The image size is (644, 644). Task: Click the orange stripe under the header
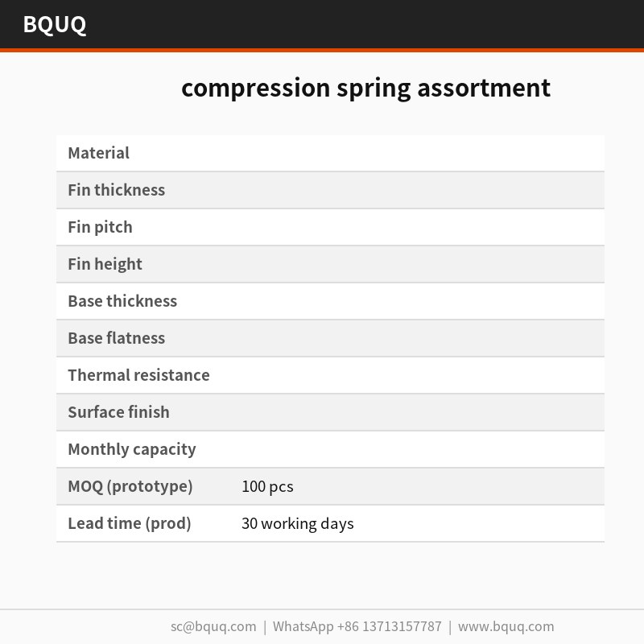322,50
